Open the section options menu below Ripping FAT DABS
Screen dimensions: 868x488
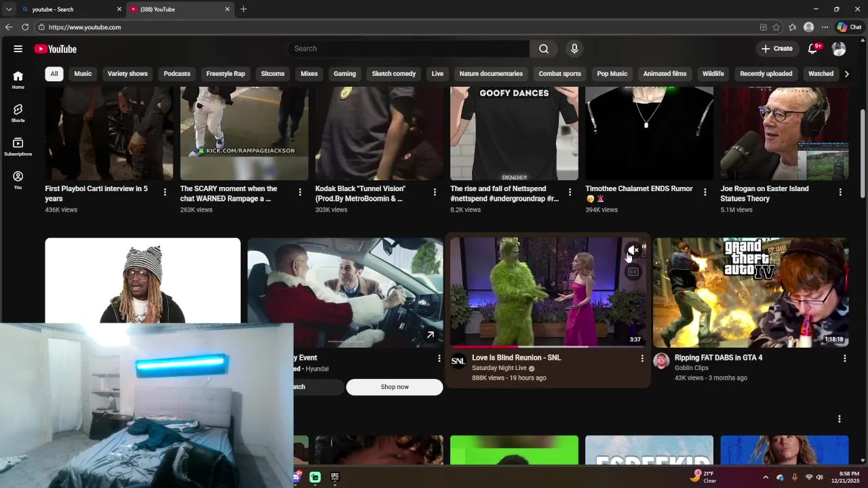click(839, 419)
